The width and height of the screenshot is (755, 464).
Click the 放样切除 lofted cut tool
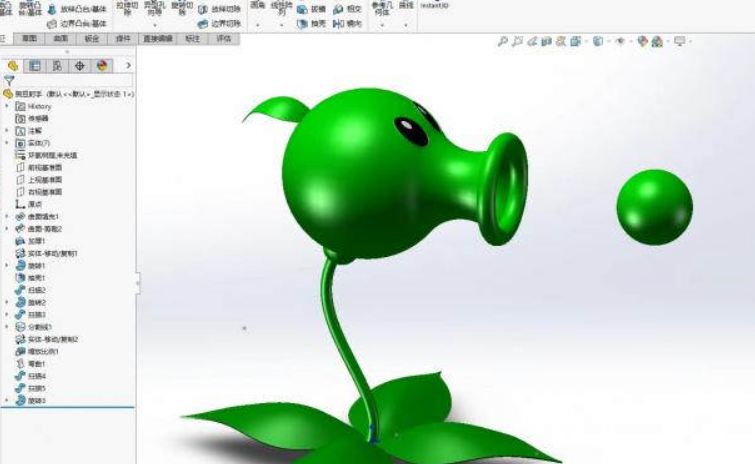220,9
